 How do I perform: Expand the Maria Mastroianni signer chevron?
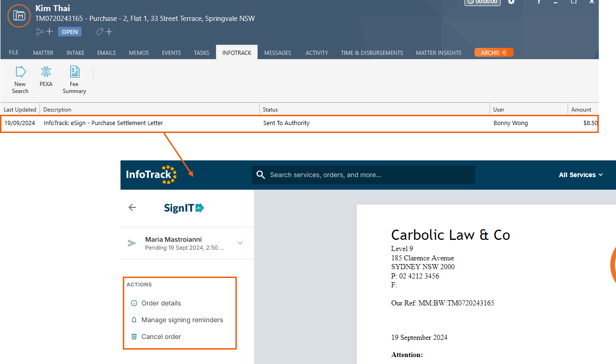tap(240, 243)
